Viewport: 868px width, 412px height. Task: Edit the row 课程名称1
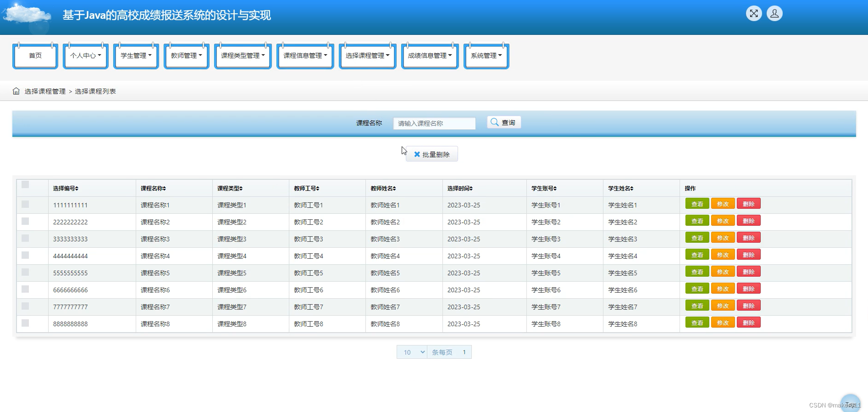tap(723, 204)
